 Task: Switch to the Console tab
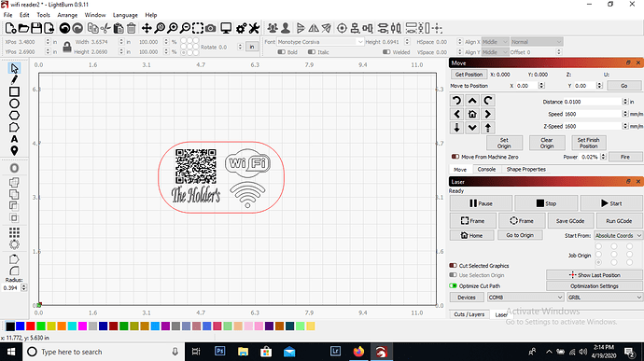click(x=486, y=169)
